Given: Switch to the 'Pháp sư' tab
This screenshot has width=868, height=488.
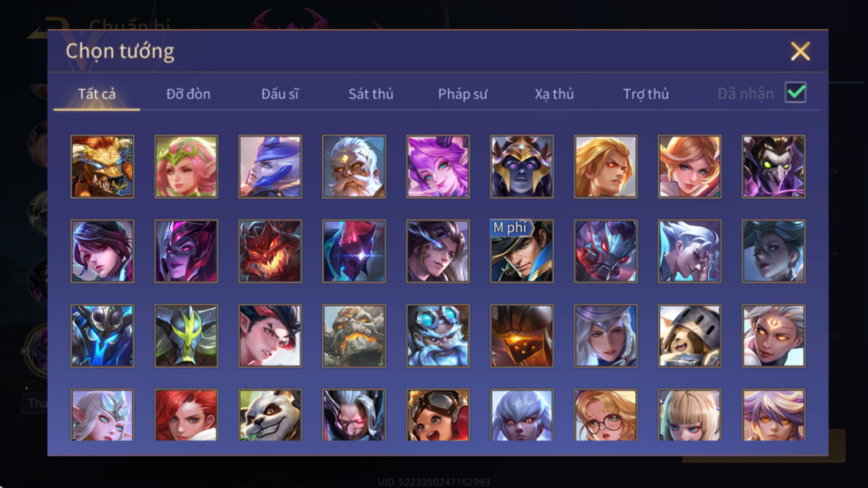Looking at the screenshot, I should click(x=463, y=94).
